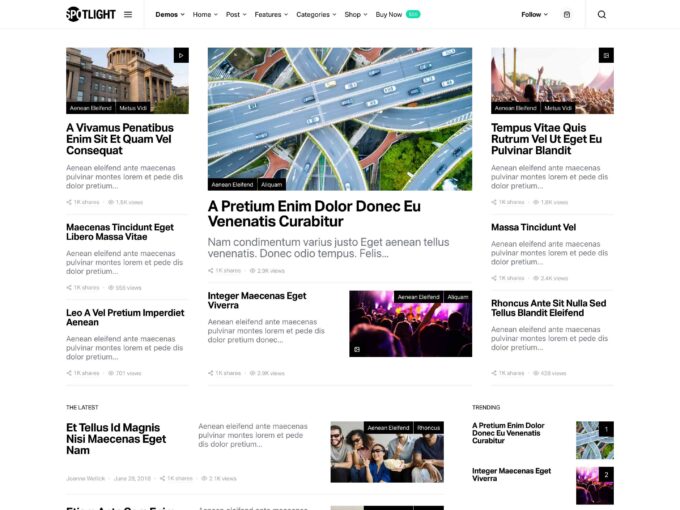Image resolution: width=680 pixels, height=510 pixels.
Task: Click share icon under Maecenas Tincidunt Eget post
Action: [69, 288]
